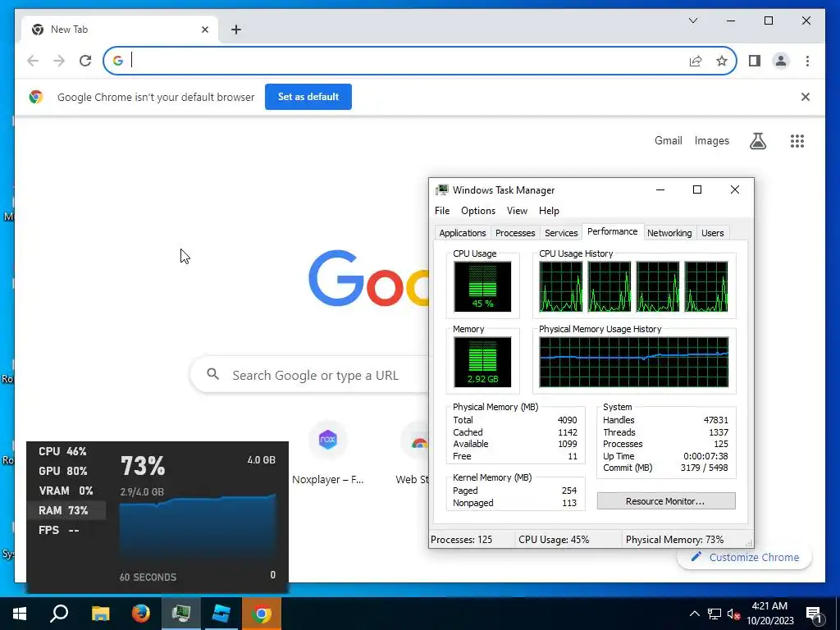Switch to the Users tab
The height and width of the screenshot is (630, 840).
(x=713, y=233)
